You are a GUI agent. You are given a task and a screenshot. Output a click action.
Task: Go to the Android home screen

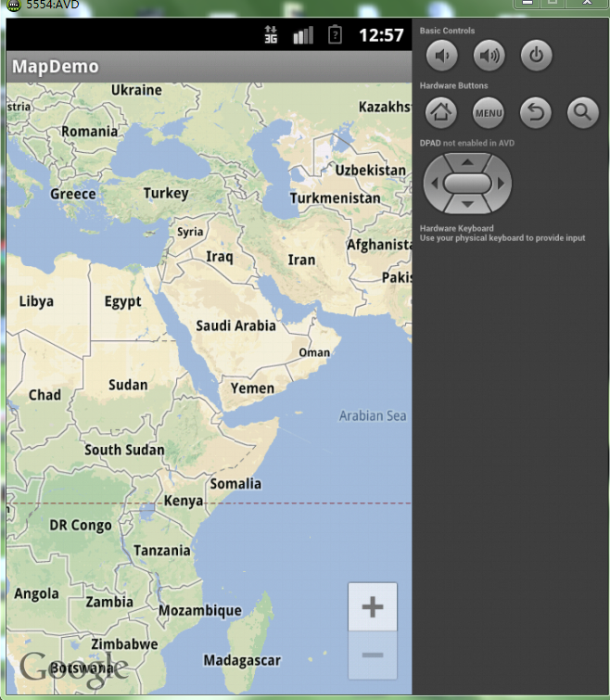coord(441,112)
